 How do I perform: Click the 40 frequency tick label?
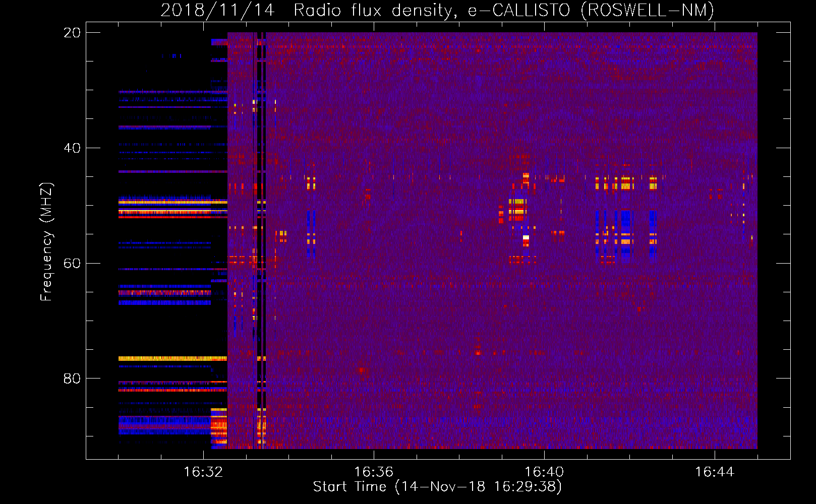tap(72, 148)
